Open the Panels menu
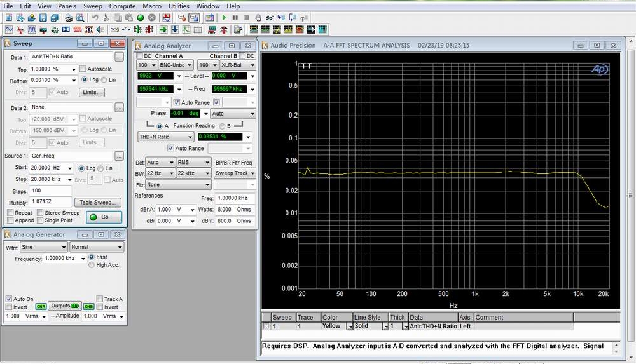The width and height of the screenshot is (636, 364). [67, 6]
